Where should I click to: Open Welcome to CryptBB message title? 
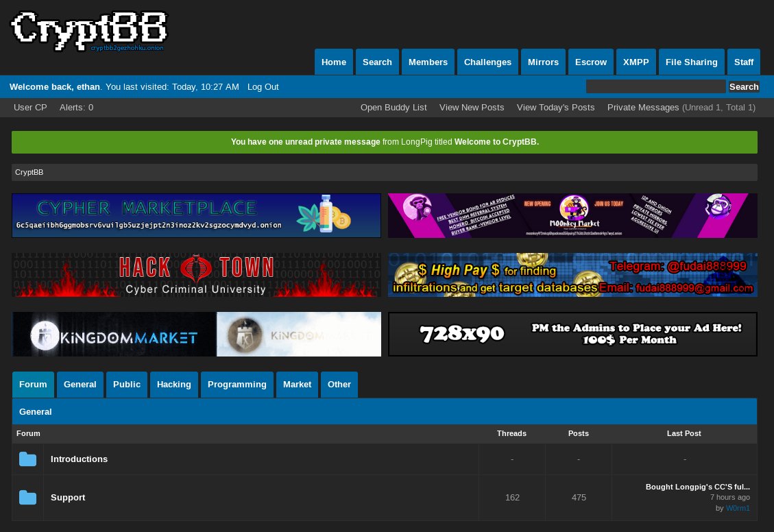click(496, 142)
